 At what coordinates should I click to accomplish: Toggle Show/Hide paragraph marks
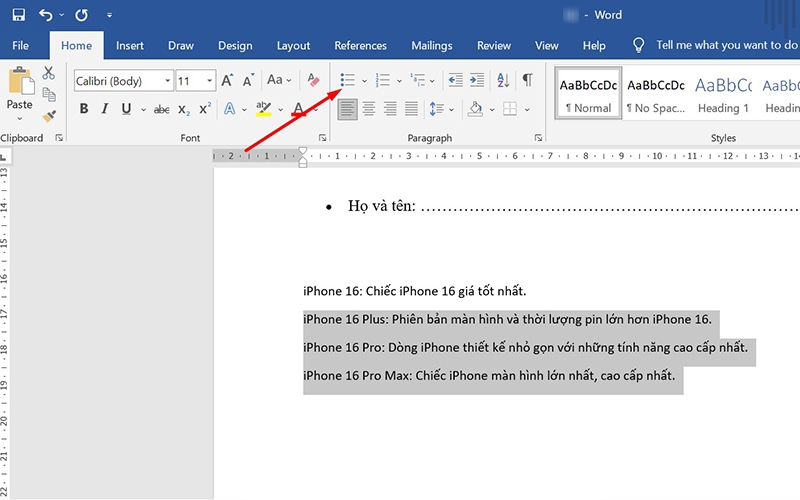pos(528,80)
